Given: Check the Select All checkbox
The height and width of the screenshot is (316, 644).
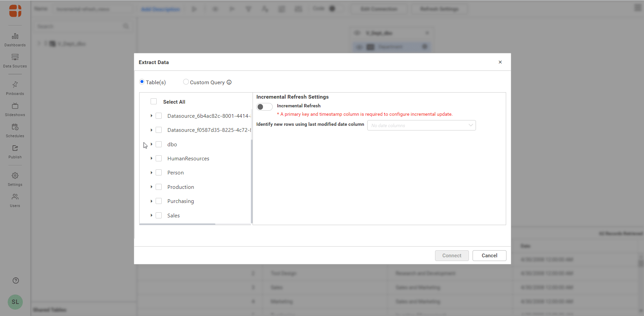Looking at the screenshot, I should click(154, 102).
